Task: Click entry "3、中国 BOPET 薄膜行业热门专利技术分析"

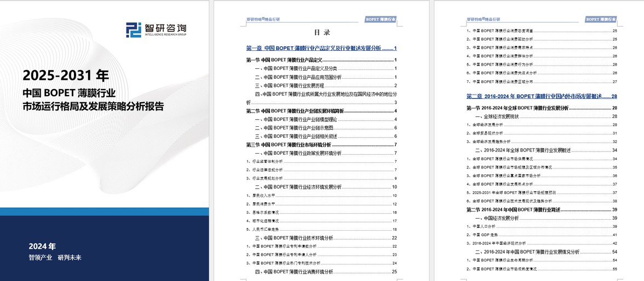Action: tap(321, 263)
